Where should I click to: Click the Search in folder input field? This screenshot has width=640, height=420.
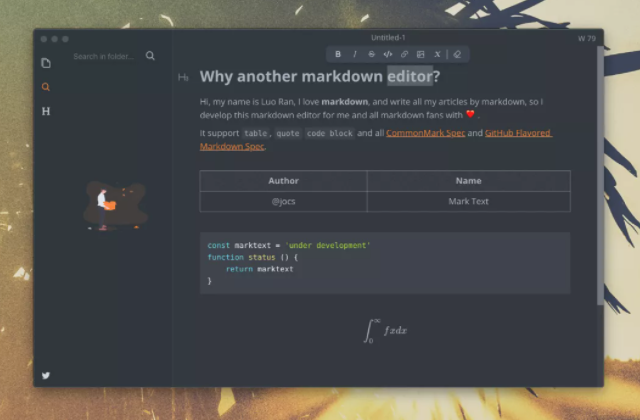click(104, 56)
